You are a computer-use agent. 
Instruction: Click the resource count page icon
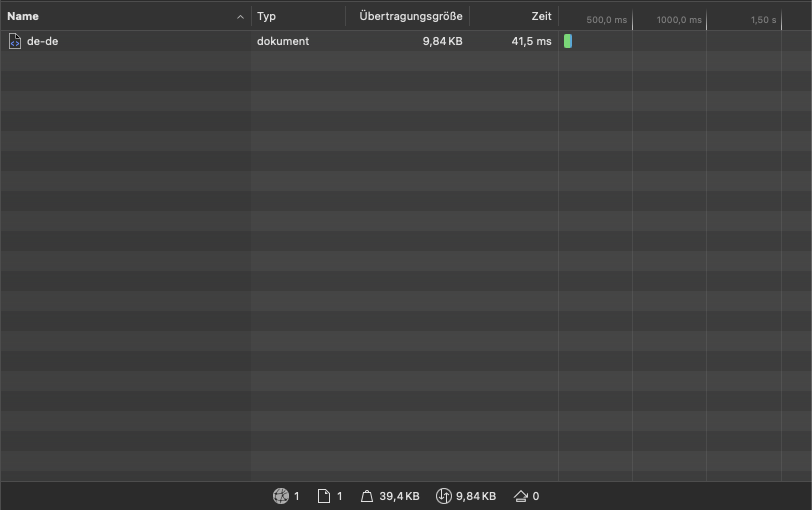(x=324, y=496)
